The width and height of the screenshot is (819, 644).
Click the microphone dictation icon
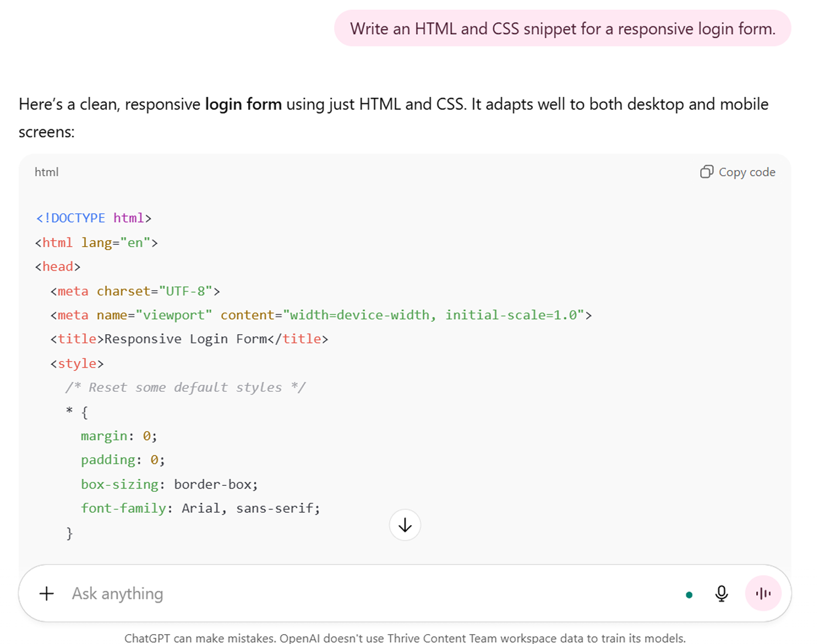721,593
